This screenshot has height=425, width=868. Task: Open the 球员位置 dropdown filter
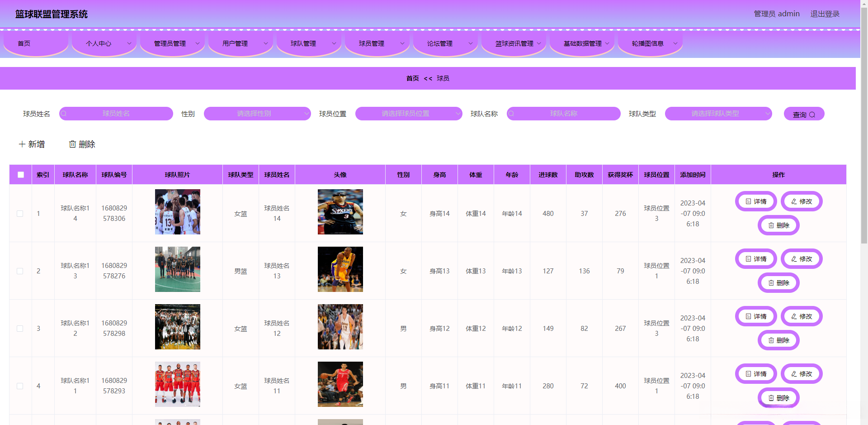click(x=409, y=114)
